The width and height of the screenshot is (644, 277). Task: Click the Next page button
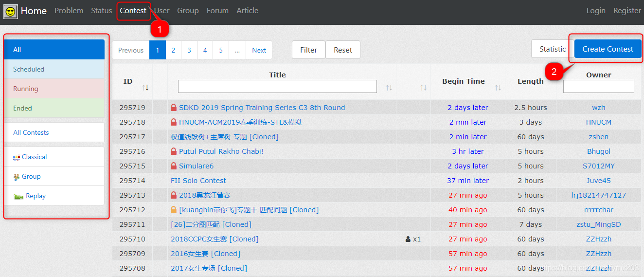point(259,50)
